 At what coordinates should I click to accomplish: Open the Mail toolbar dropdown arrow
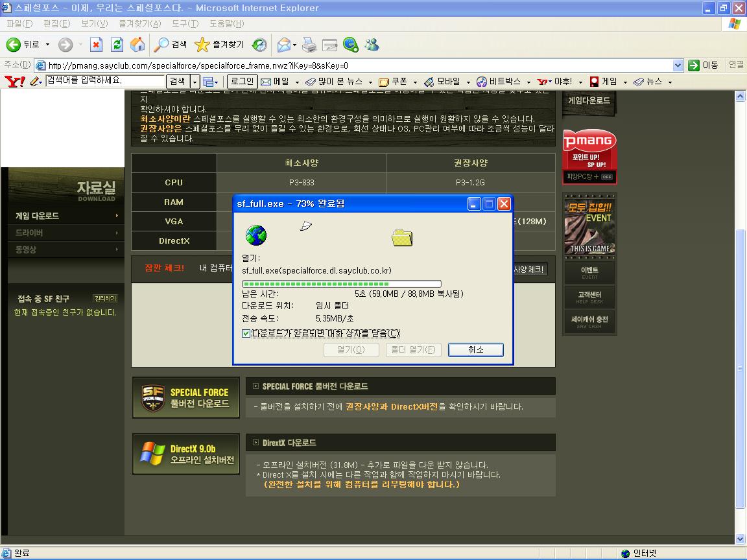click(x=294, y=45)
